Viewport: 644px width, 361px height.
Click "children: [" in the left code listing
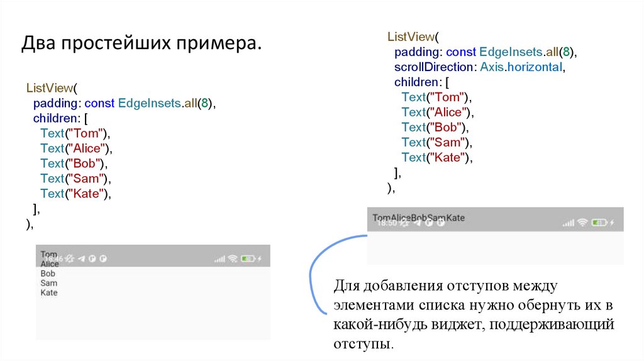(x=60, y=118)
